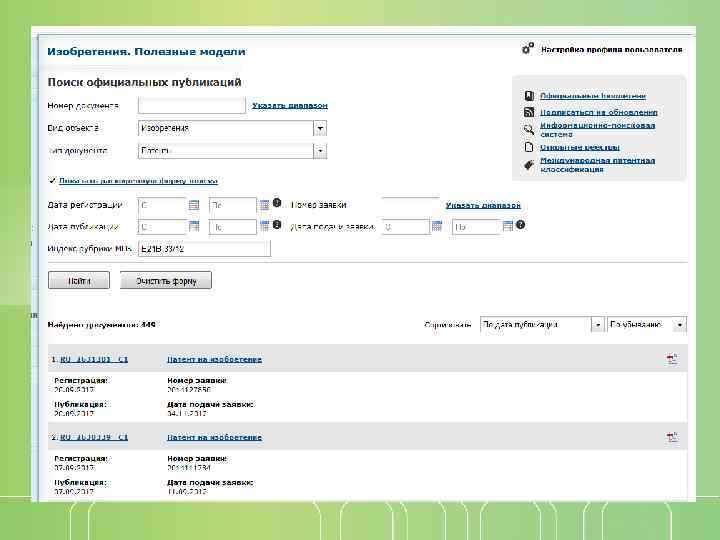Open the first result RU patent number link
Image resolution: width=720 pixels, height=540 pixels.
(x=94, y=360)
